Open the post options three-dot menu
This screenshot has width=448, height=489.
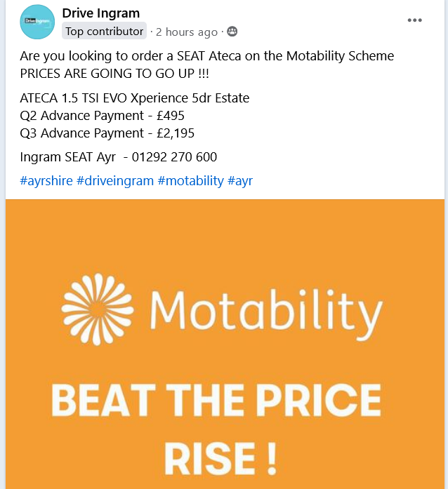[416, 20]
